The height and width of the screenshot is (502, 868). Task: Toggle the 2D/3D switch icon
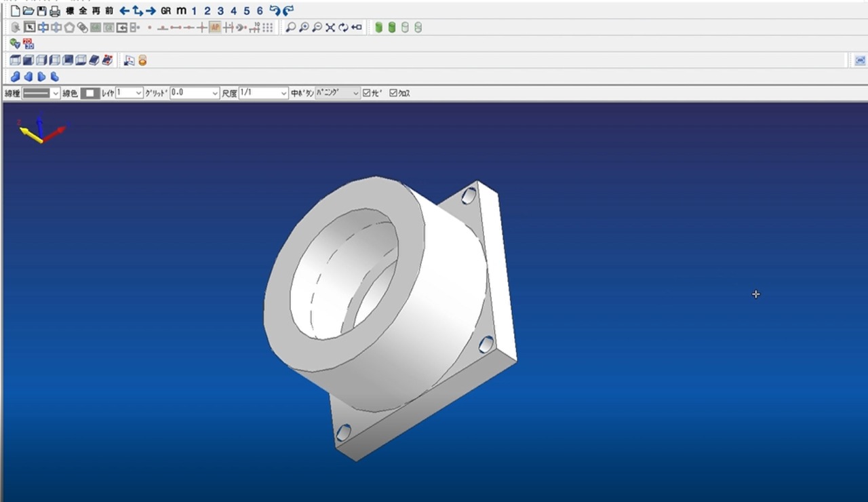click(x=28, y=44)
